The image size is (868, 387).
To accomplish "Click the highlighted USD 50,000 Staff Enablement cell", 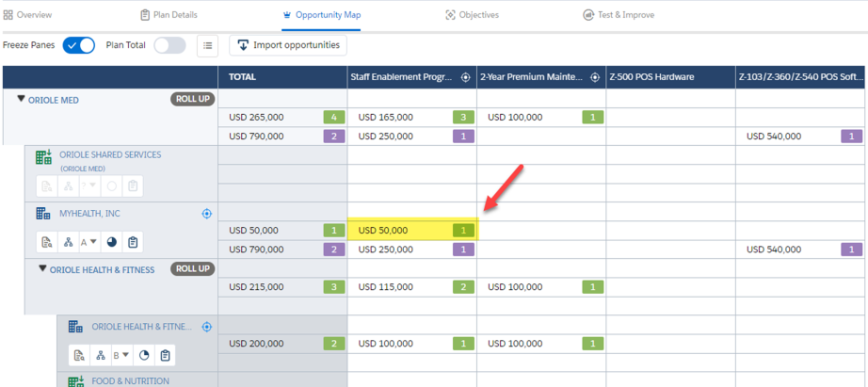I will point(412,231).
